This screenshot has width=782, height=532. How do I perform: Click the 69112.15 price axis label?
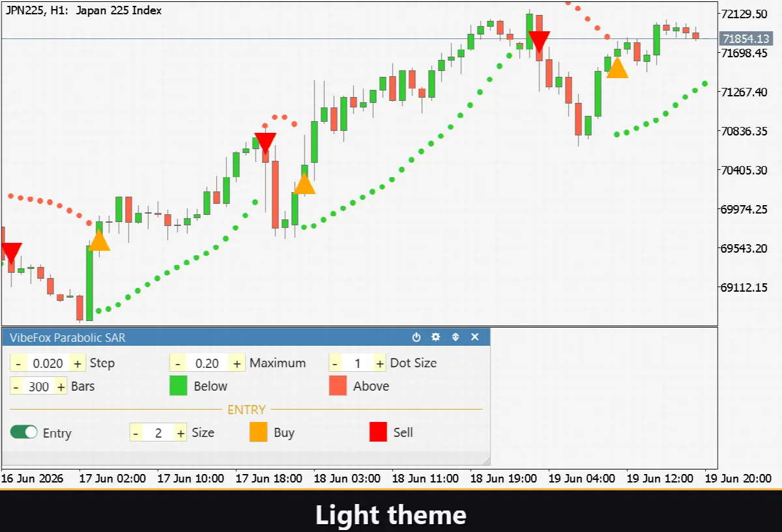point(745,287)
